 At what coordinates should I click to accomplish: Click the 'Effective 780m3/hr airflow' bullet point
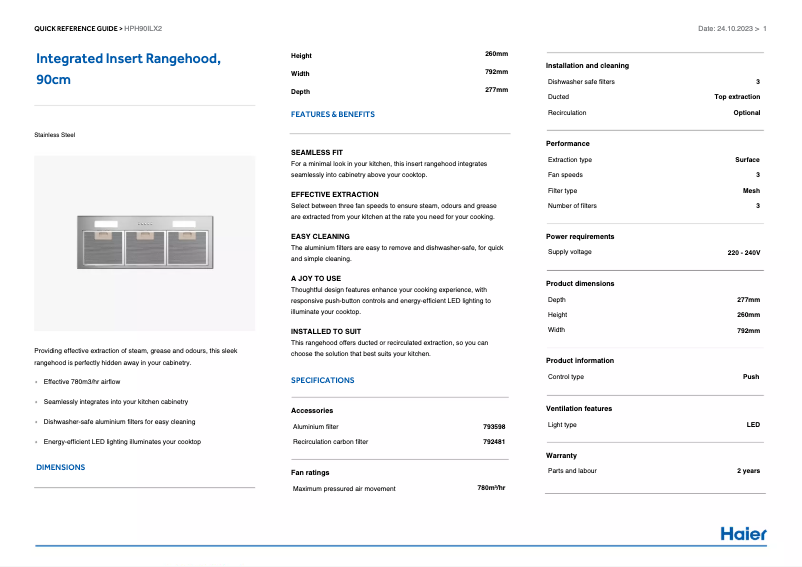[82, 382]
